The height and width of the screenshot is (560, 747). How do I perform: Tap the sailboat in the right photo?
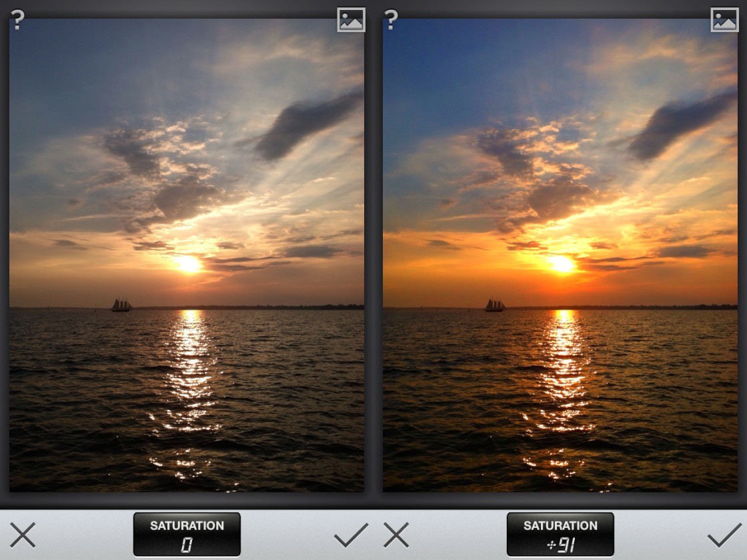[495, 305]
